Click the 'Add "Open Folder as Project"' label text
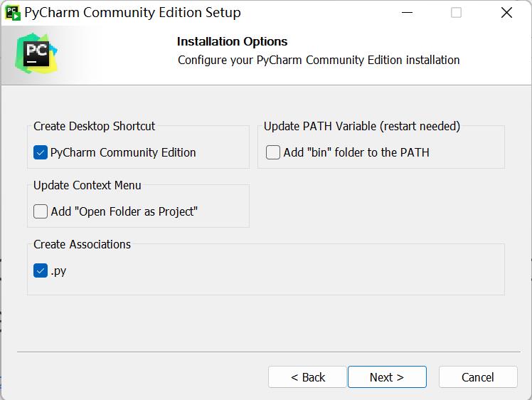This screenshot has height=400, width=532. [x=124, y=211]
